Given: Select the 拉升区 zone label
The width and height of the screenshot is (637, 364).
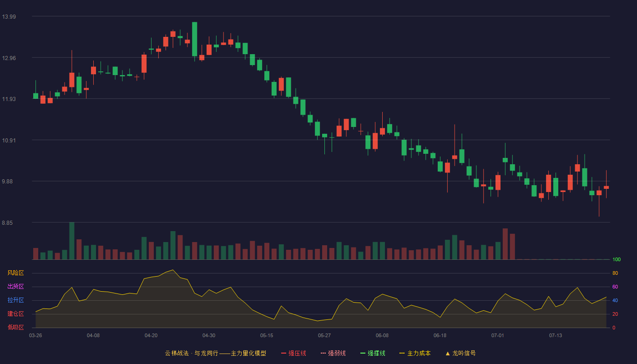Looking at the screenshot, I should tap(15, 300).
